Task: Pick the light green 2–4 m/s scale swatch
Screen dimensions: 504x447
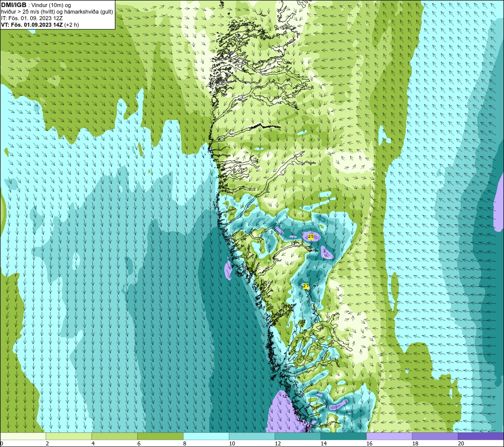Action: click(69, 436)
